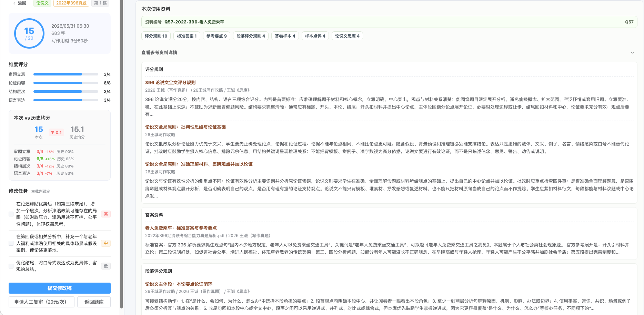The height and width of the screenshot is (315, 644).
Task: Click the 高 priority badge
Action: pyautogui.click(x=106, y=214)
